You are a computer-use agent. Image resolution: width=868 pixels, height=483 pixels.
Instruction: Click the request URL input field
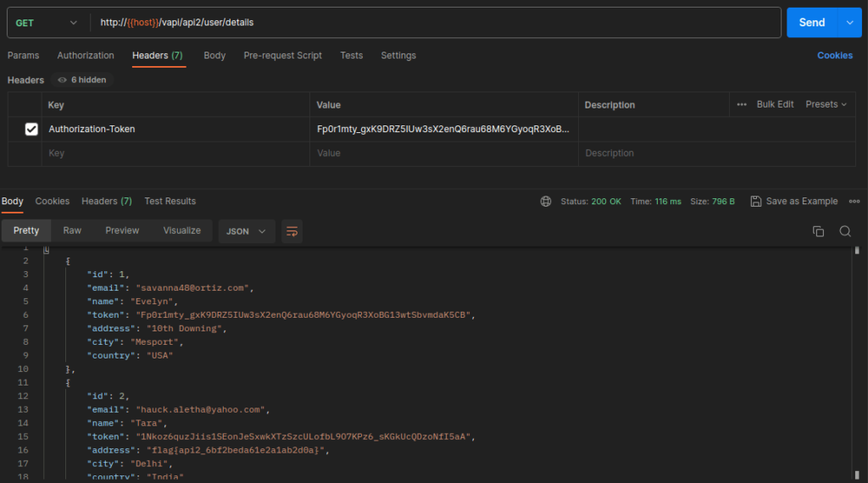(x=436, y=23)
